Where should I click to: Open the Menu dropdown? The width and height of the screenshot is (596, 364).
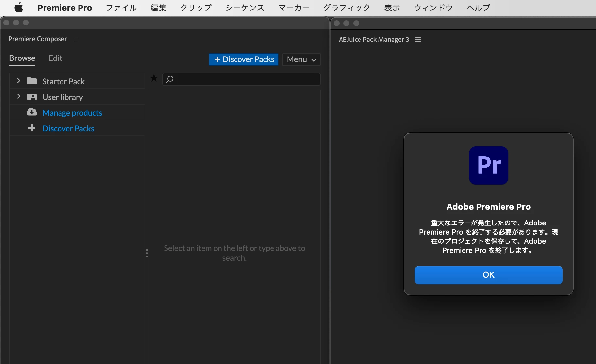click(301, 59)
